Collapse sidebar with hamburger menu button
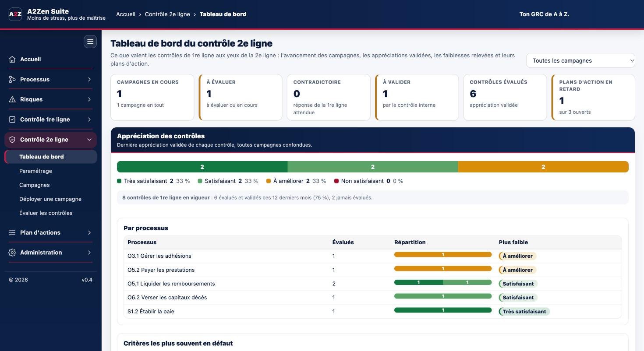Viewport: 644px width, 351px height. (x=90, y=42)
